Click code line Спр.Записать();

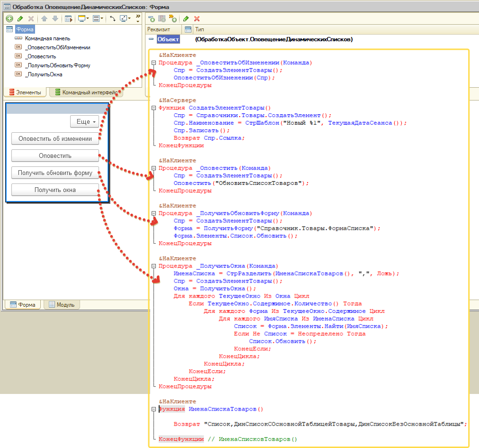[201, 130]
